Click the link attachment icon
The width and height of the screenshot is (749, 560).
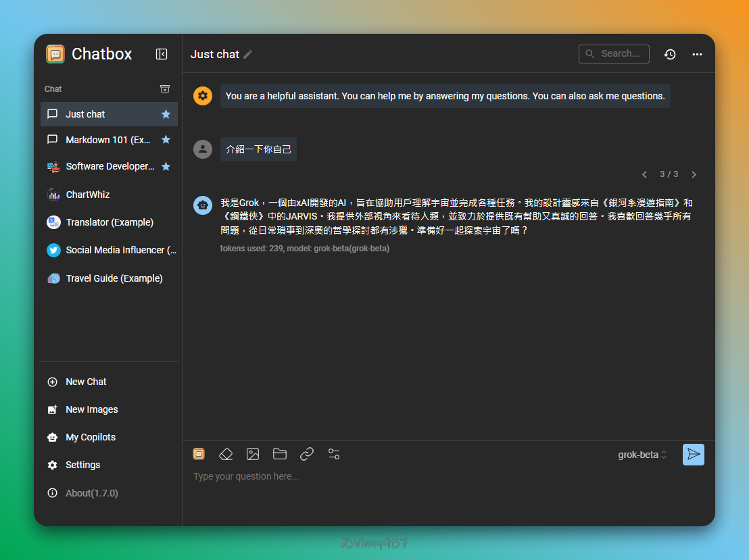pos(307,454)
